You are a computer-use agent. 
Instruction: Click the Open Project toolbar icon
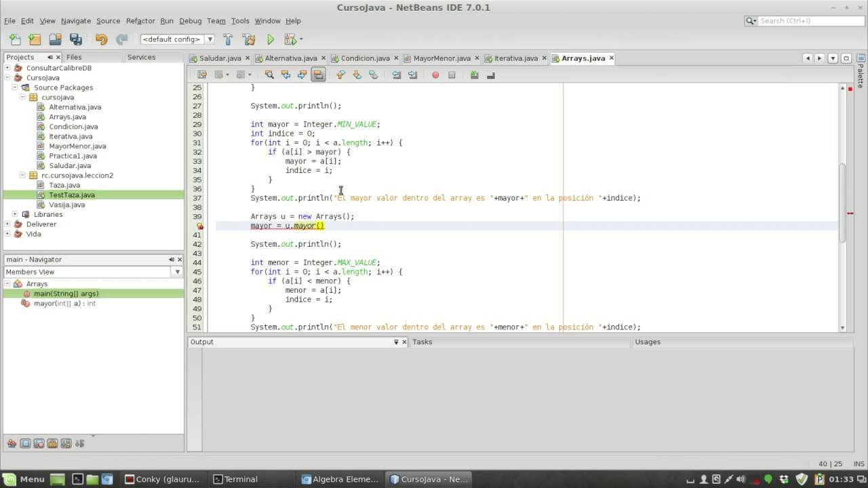(x=55, y=39)
